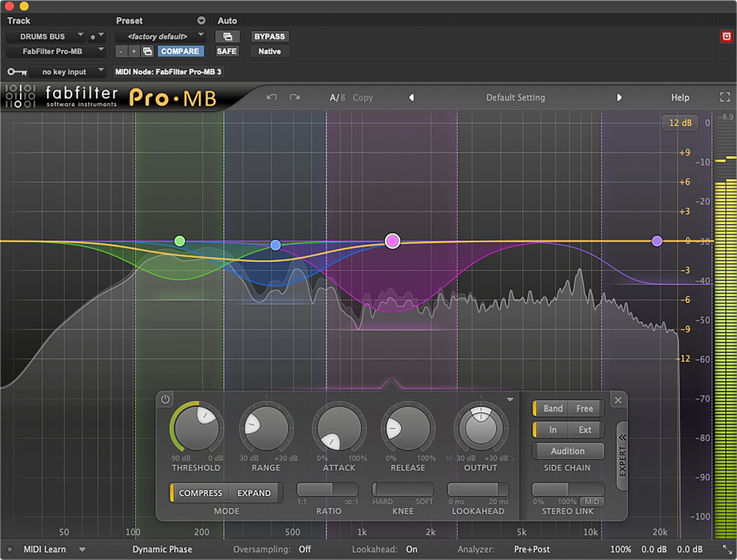Enter full screen mode icon
737x560 pixels.
pyautogui.click(x=724, y=97)
